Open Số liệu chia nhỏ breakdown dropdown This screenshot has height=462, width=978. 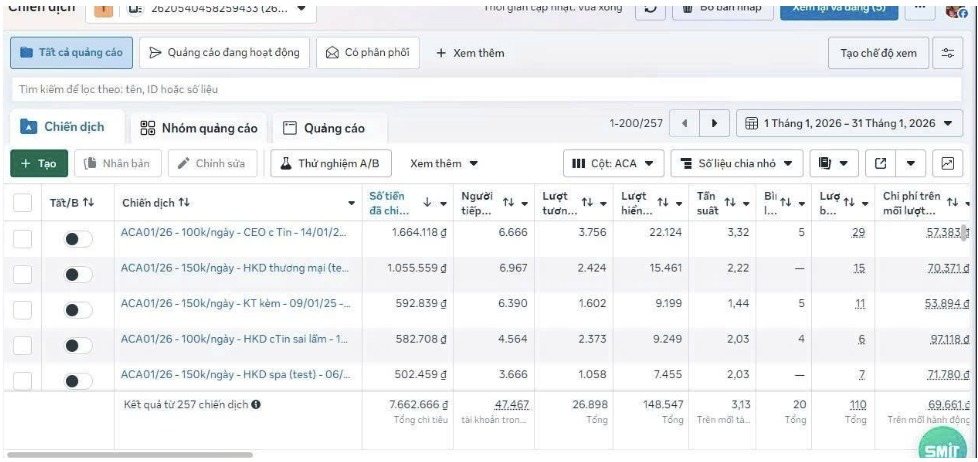736,163
